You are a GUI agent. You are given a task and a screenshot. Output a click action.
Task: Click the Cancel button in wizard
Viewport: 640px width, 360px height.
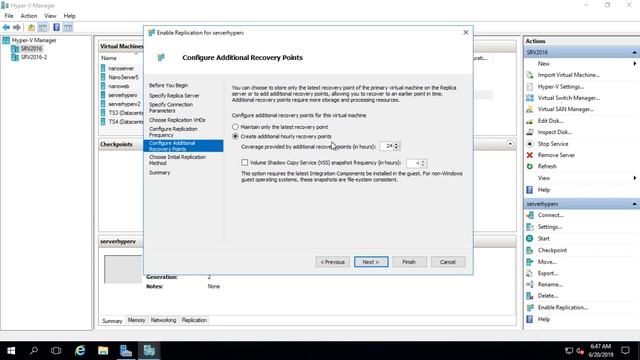tap(448, 262)
